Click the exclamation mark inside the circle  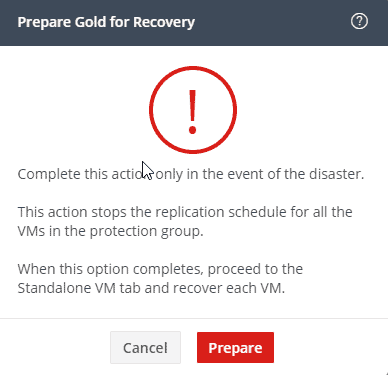[x=192, y=111]
